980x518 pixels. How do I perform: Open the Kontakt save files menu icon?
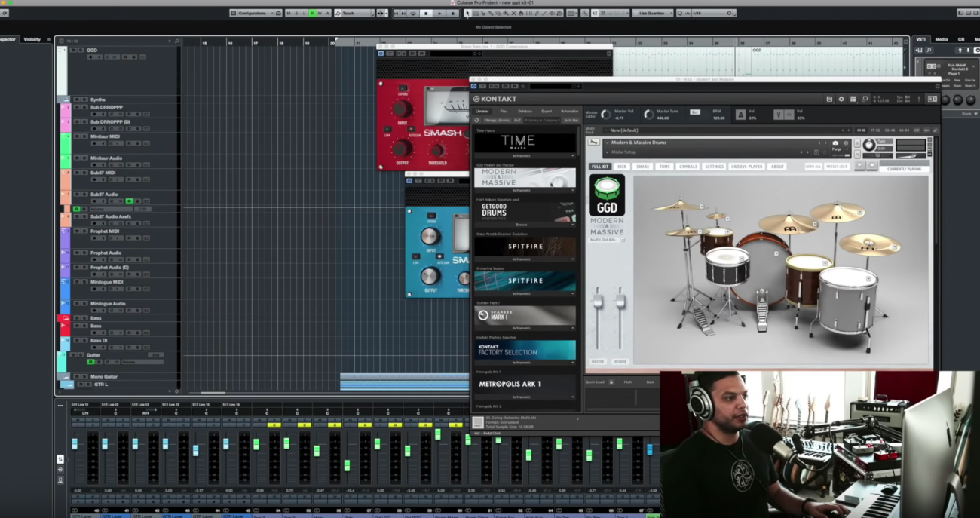coord(829,99)
